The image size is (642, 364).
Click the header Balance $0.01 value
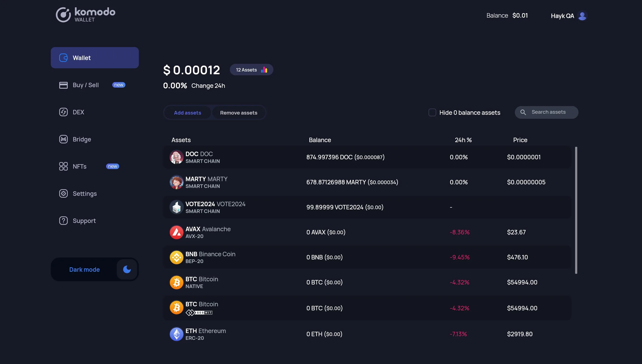point(520,15)
